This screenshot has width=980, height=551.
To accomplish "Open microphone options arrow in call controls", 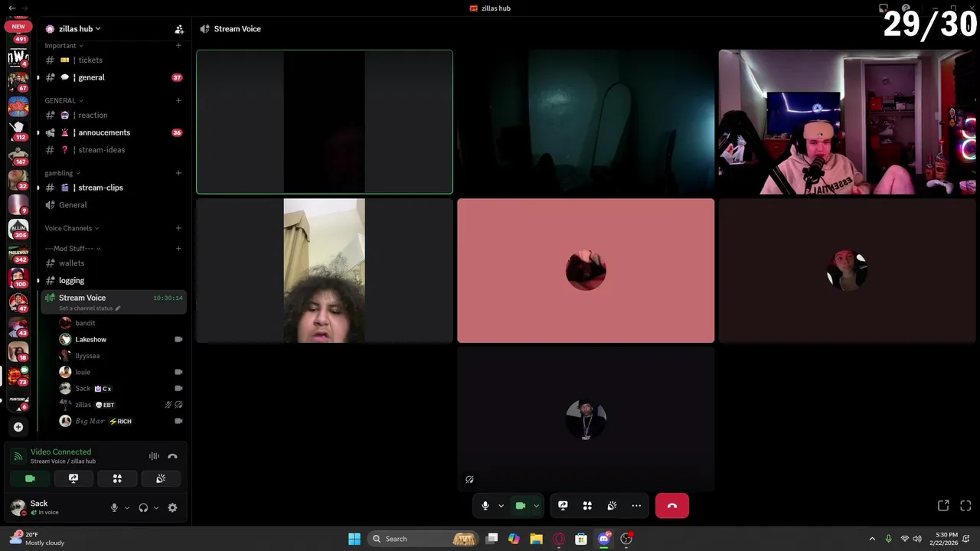I will (501, 506).
